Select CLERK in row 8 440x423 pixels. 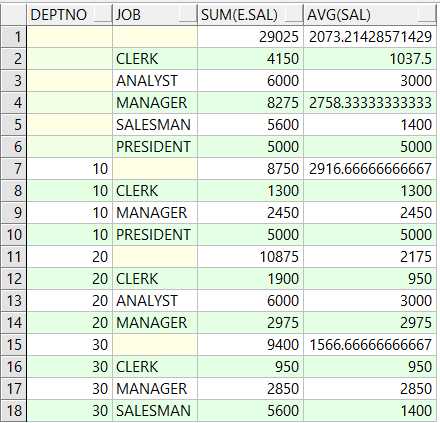point(155,191)
